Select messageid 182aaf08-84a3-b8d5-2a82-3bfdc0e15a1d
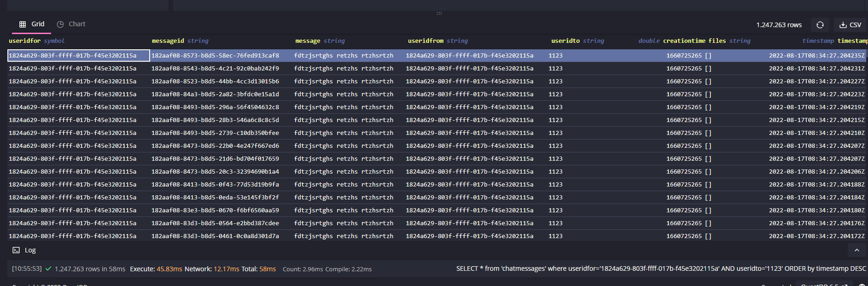This screenshot has height=286, width=868. (215, 94)
